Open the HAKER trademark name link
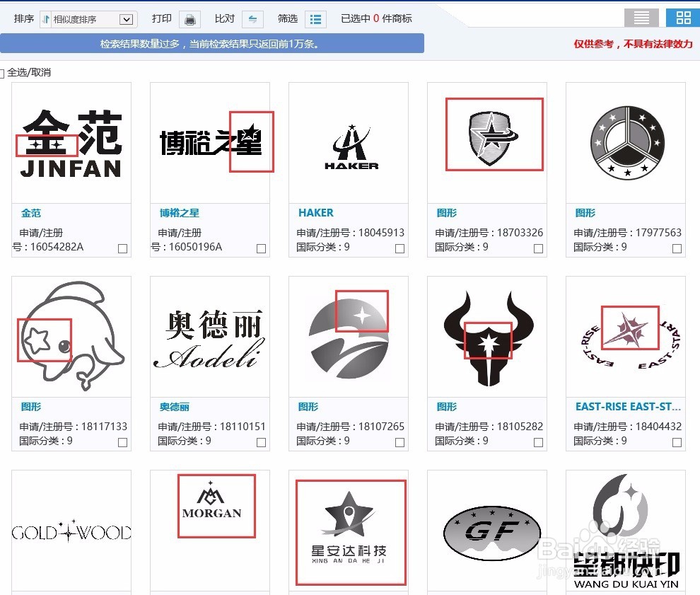 coord(315,213)
